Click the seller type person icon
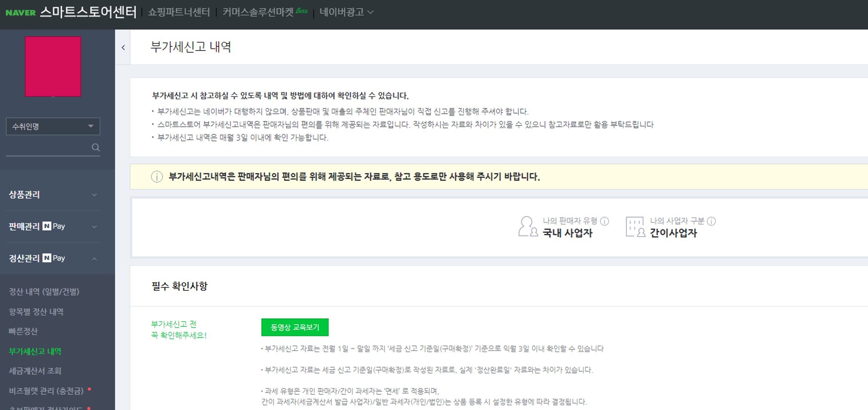Image resolution: width=868 pixels, height=410 pixels. (x=527, y=226)
